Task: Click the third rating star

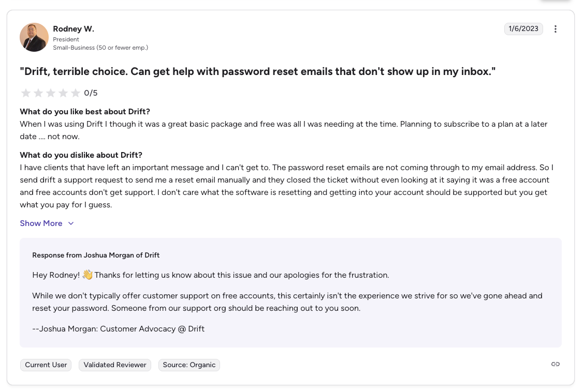Action: (x=51, y=93)
